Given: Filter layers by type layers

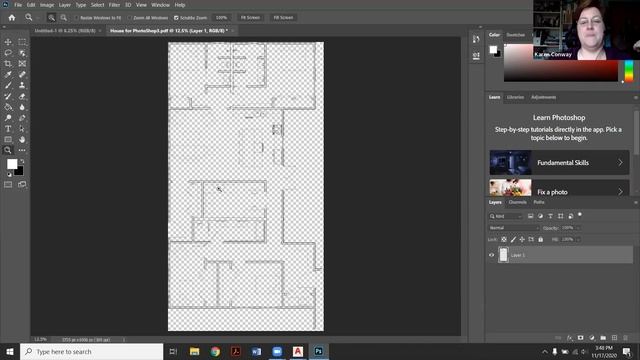Looking at the screenshot, I should click(550, 216).
